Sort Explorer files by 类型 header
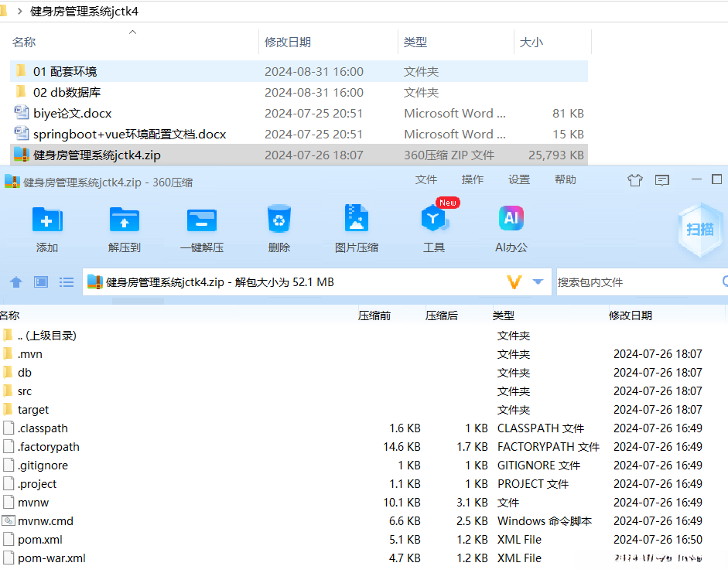Viewport: 728px width, 573px height. point(415,43)
